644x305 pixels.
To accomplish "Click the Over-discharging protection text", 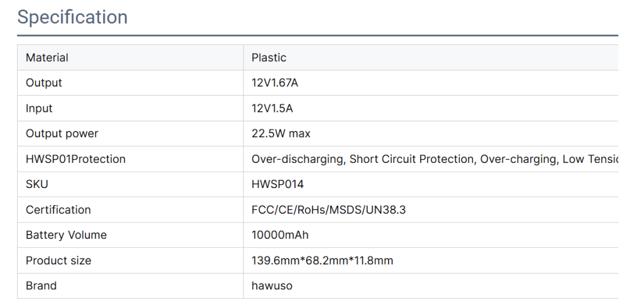I will (297, 159).
